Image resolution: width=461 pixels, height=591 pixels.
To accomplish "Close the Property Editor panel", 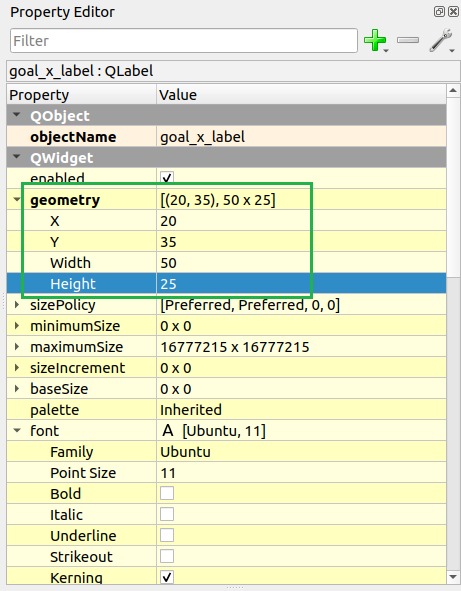I will 453,12.
